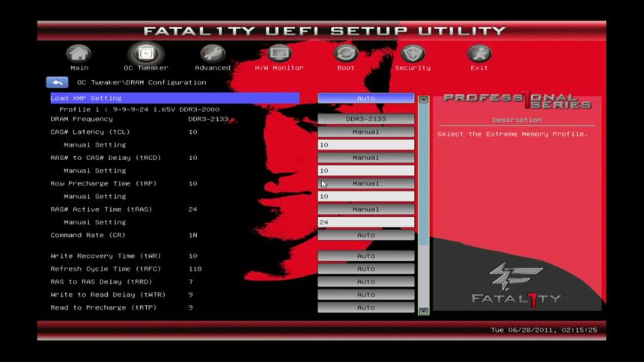
Task: Open the DRAM Frequency DDR3-2133 dropdown
Action: [x=365, y=119]
